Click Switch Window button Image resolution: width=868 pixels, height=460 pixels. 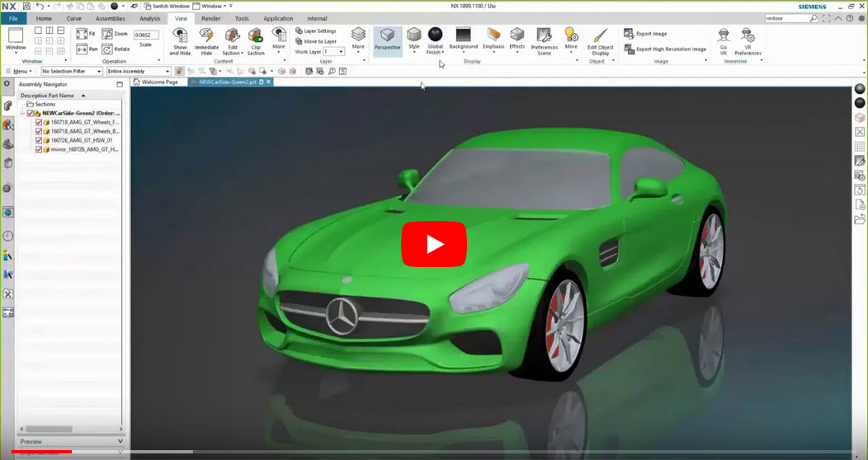click(x=166, y=6)
